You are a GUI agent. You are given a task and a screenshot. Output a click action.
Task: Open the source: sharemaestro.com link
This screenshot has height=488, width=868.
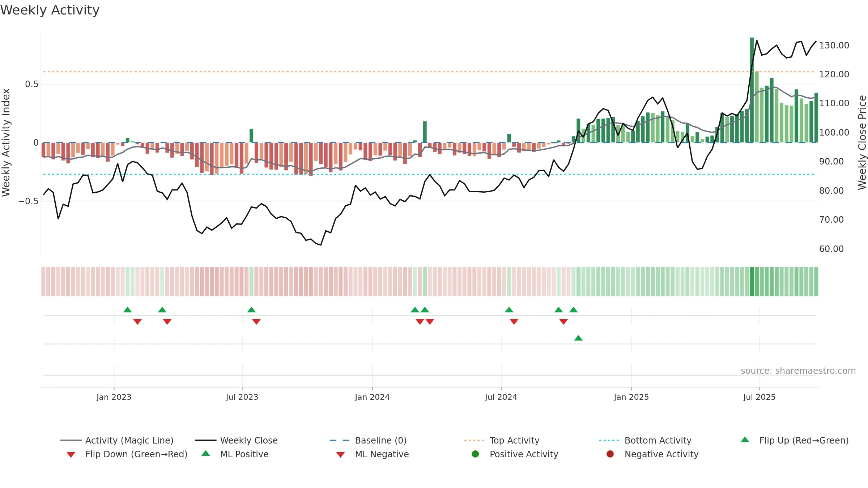click(x=798, y=371)
